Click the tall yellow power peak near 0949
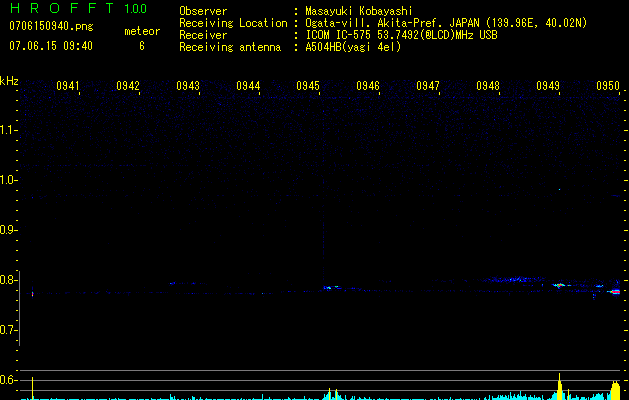This screenshot has width=629, height=400. pyautogui.click(x=560, y=386)
